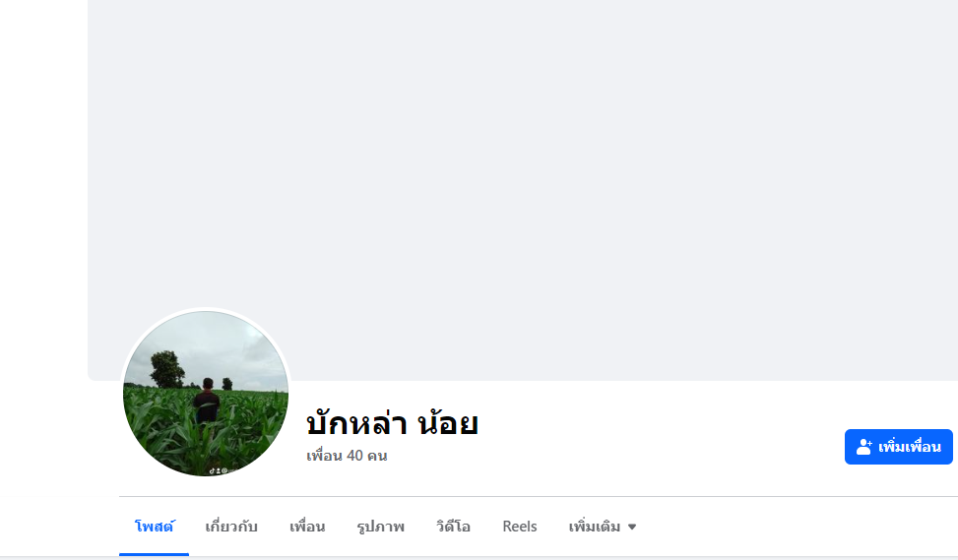Click the person-plus icon on add friend button
The height and width of the screenshot is (560, 958).
point(863,447)
